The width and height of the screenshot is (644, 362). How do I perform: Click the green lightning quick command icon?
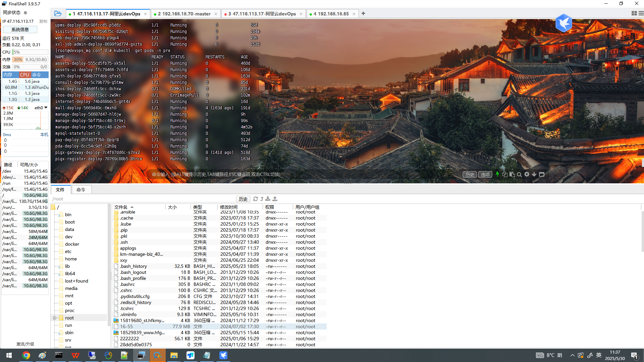coord(497,174)
